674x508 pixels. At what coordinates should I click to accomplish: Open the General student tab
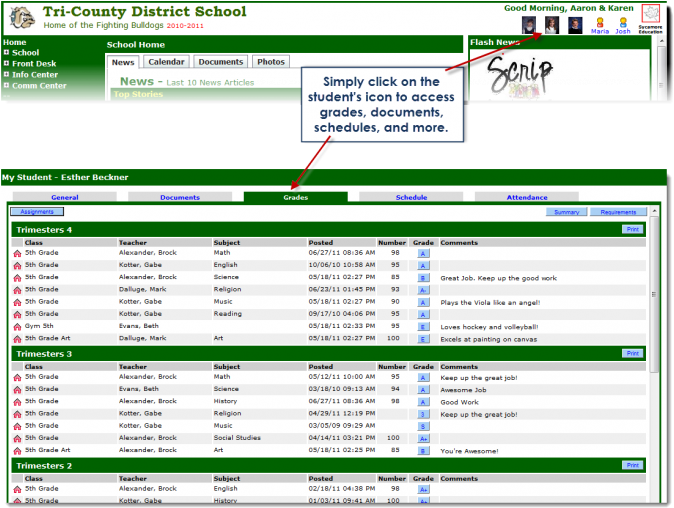point(64,197)
